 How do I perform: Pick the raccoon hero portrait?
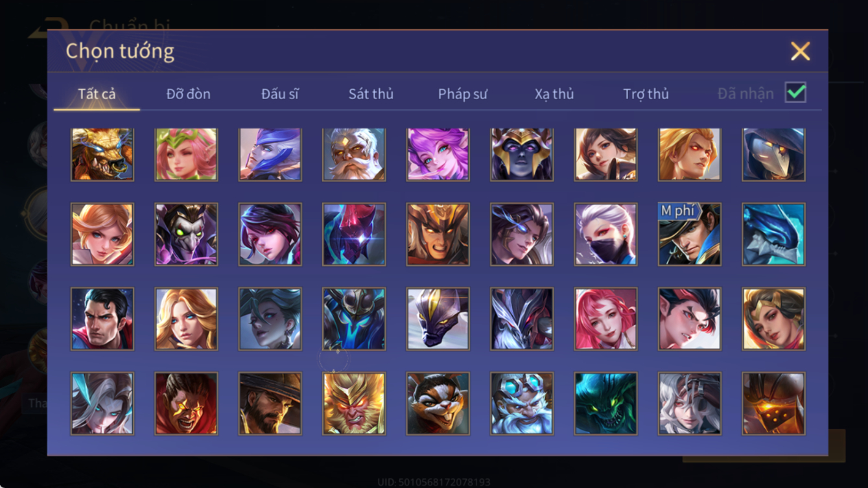[x=438, y=404]
